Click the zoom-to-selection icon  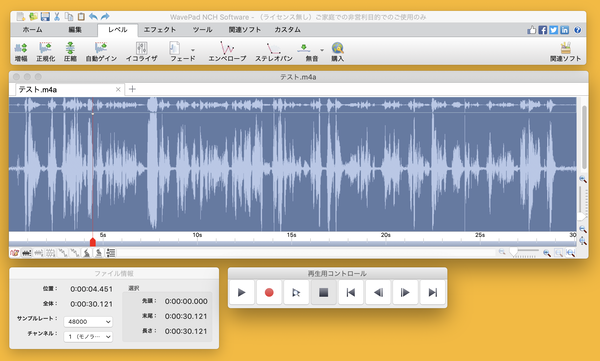click(x=559, y=253)
